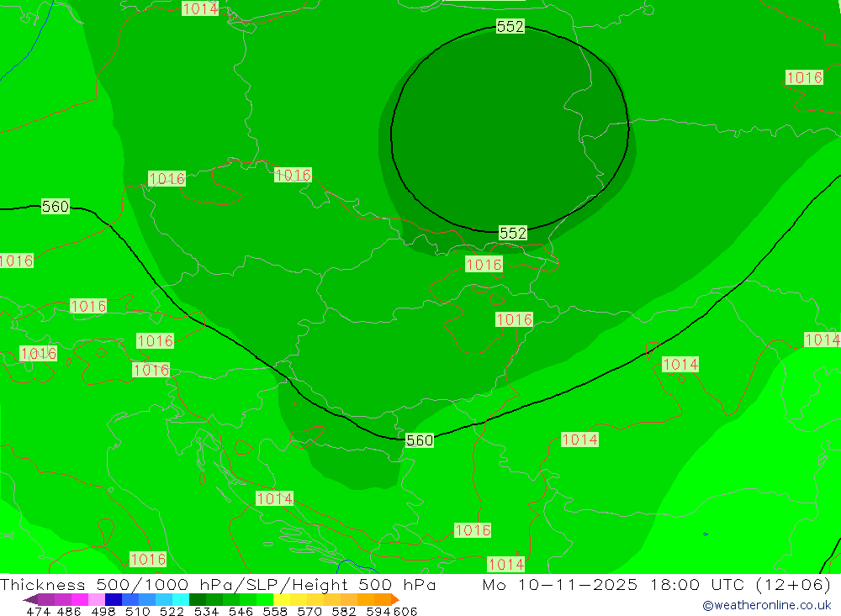Click the purple arrow at legend start
Image resolution: width=841 pixels, height=616 pixels.
(30, 599)
